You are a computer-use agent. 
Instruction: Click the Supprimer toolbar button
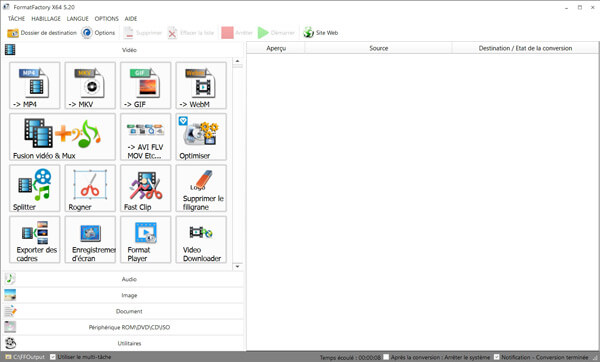click(143, 33)
